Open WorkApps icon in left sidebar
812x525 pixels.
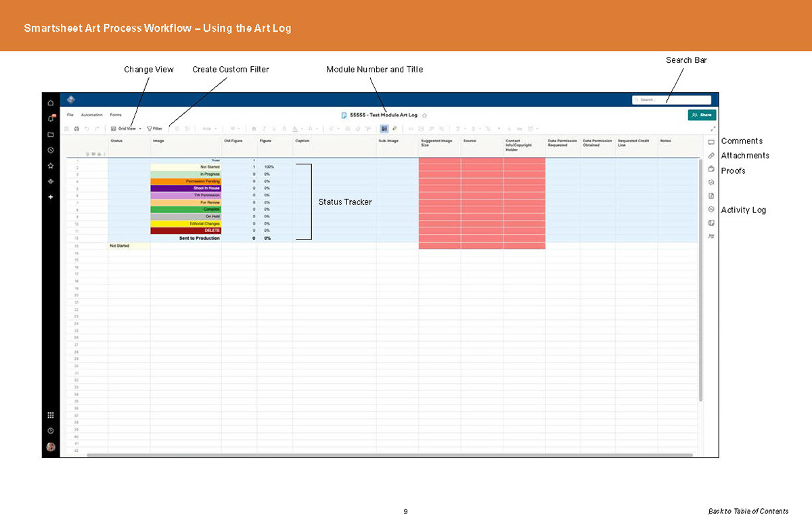(51, 181)
